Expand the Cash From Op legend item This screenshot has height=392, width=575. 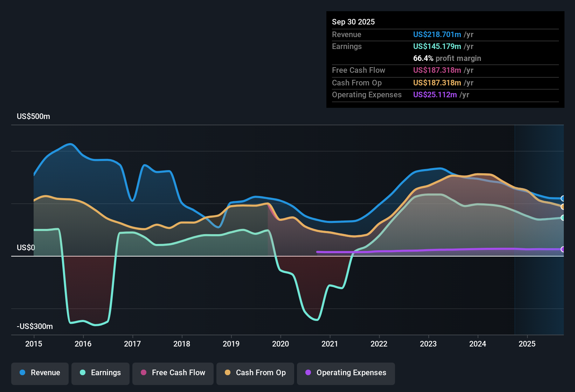(255, 373)
